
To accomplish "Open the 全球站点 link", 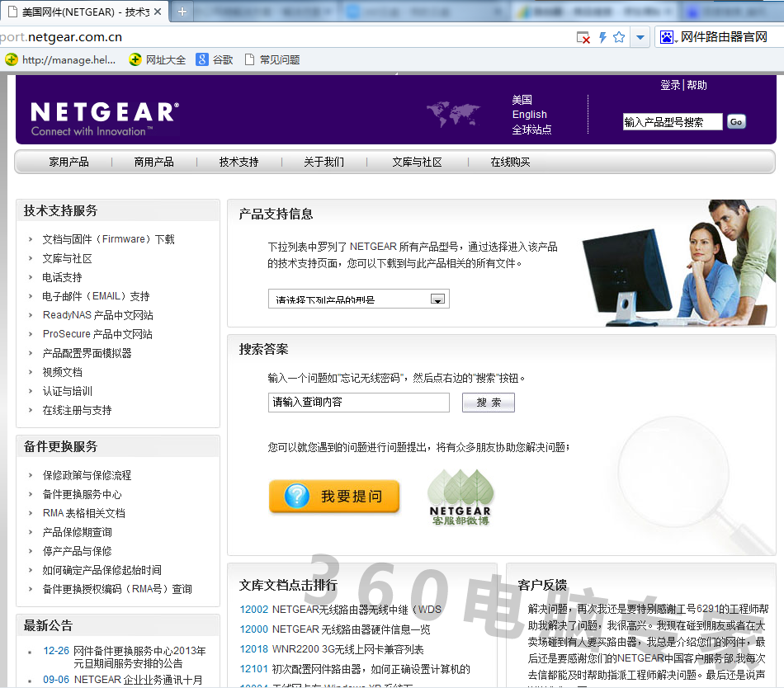I will pyautogui.click(x=531, y=130).
